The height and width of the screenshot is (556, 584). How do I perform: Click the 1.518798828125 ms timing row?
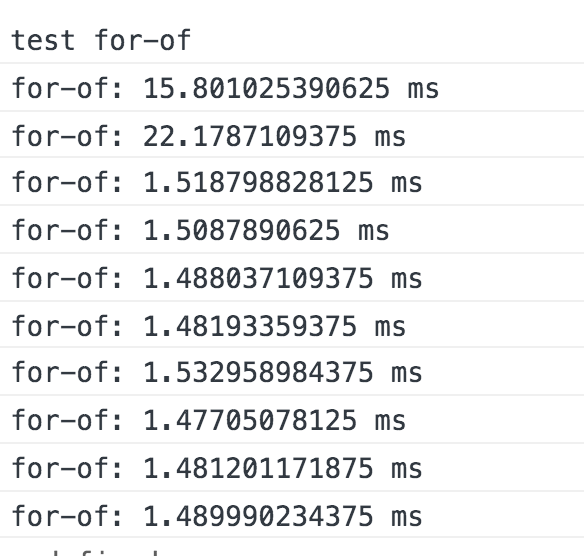(x=292, y=182)
